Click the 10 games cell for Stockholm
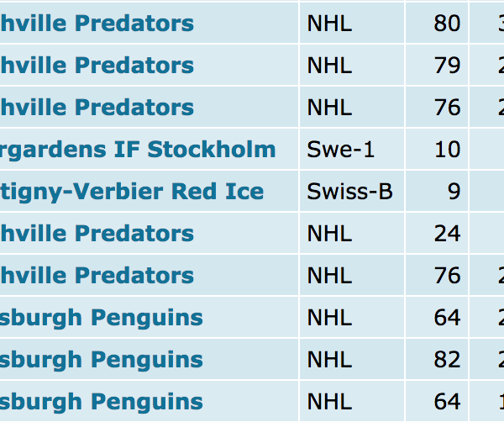This screenshot has width=504, height=422. pos(447,150)
